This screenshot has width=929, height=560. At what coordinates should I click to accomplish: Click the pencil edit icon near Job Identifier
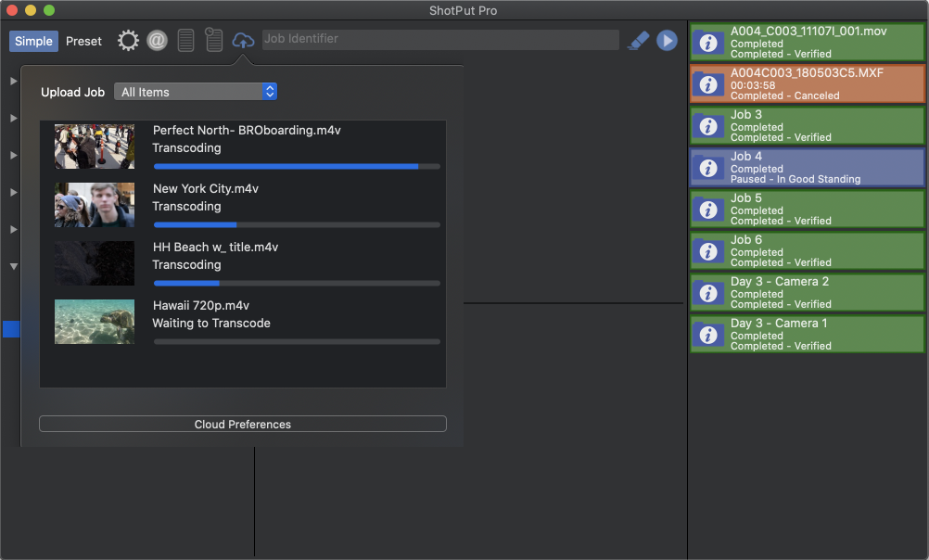point(638,41)
